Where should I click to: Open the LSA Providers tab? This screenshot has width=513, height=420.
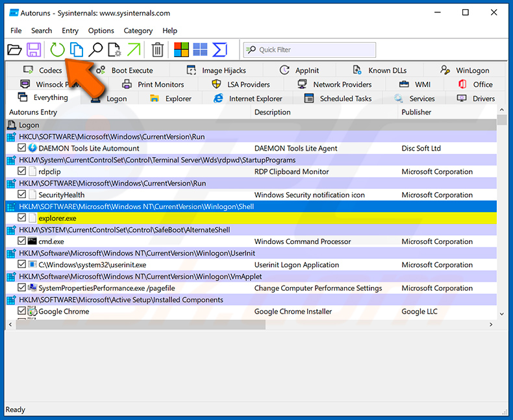coord(241,84)
